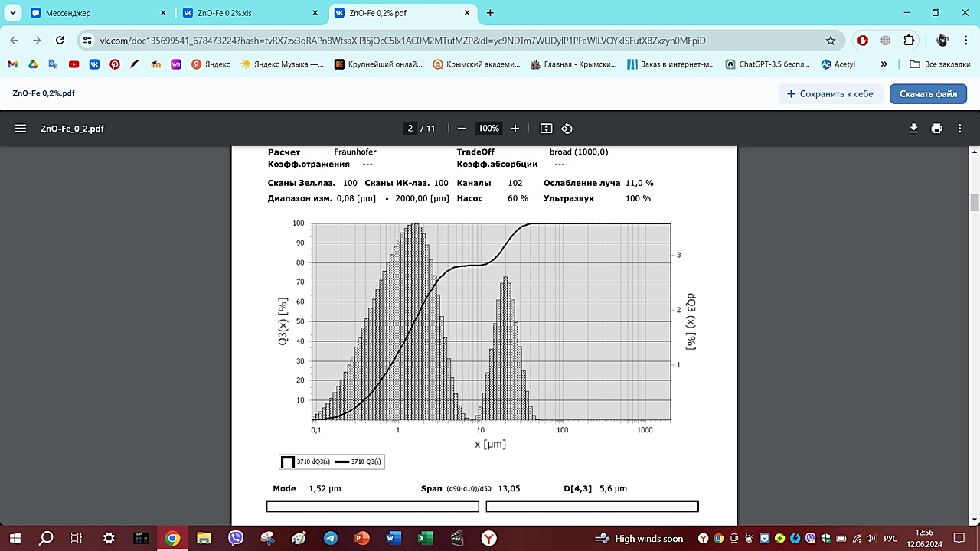Click the 100% zoom level field

tap(488, 129)
